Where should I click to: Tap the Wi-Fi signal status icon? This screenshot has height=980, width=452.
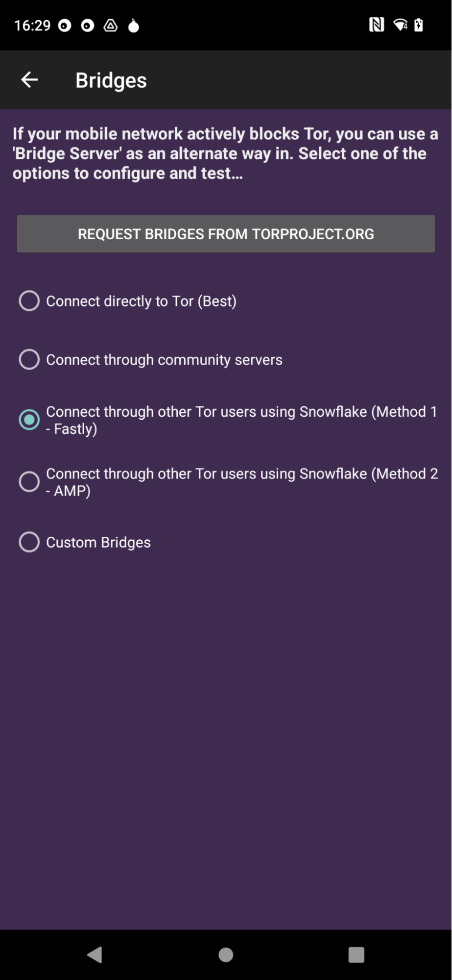(x=400, y=25)
